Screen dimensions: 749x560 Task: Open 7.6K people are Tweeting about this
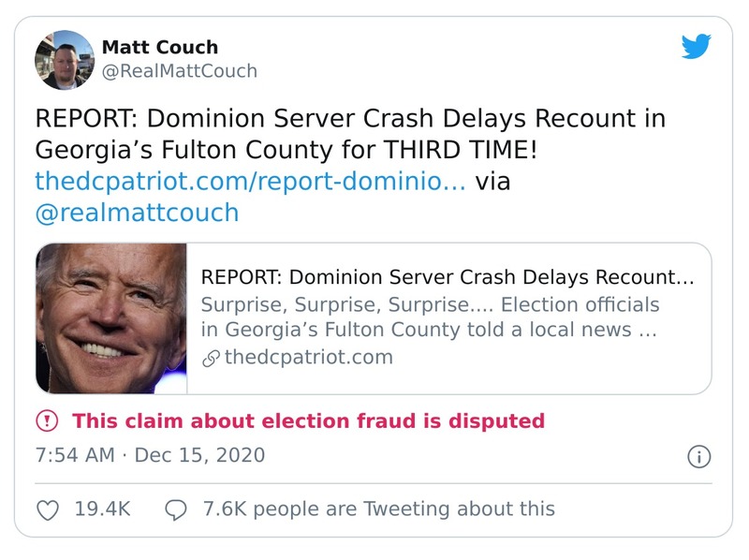coord(378,509)
